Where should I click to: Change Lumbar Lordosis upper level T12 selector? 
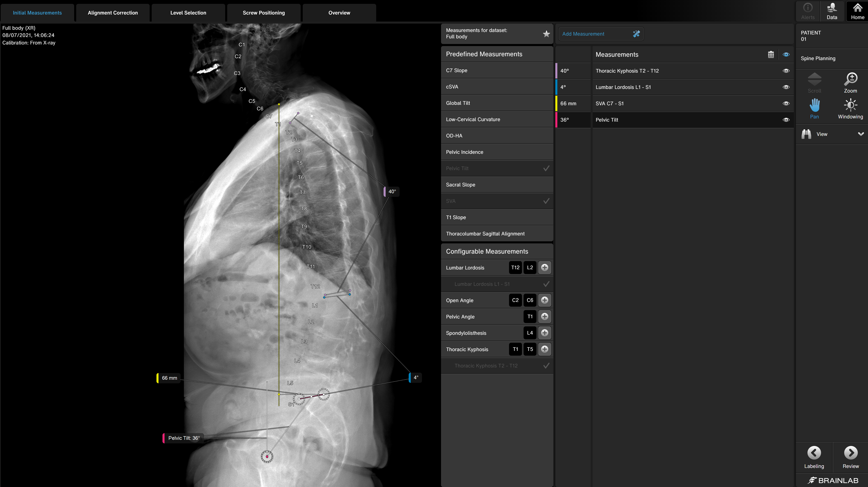(x=515, y=268)
